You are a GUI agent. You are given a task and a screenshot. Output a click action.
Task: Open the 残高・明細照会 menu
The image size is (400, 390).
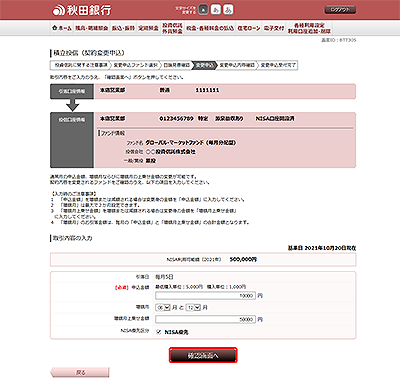(91, 28)
